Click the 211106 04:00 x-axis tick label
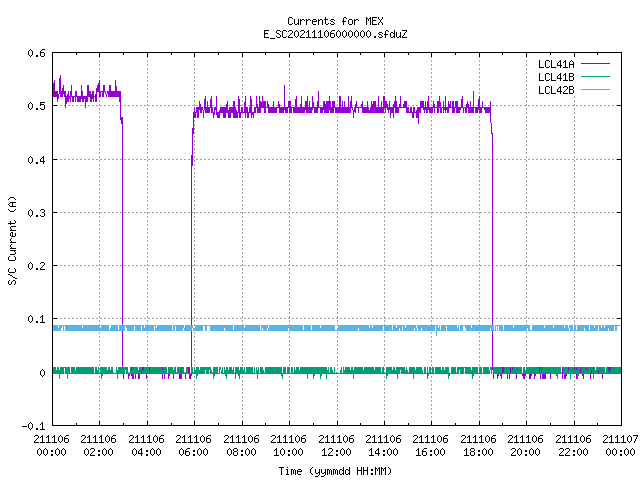Image resolution: width=640 pixels, height=480 pixels. [x=146, y=445]
